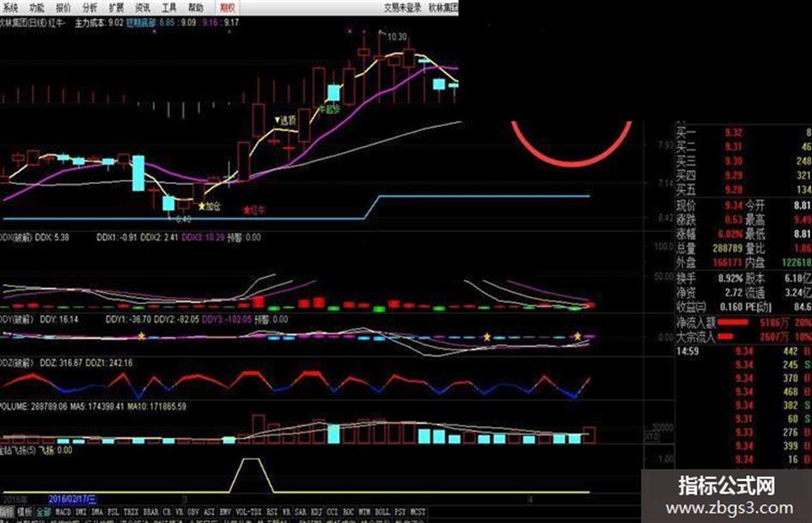
Task: Switch to the TRIX indicator tab
Action: click(x=131, y=512)
